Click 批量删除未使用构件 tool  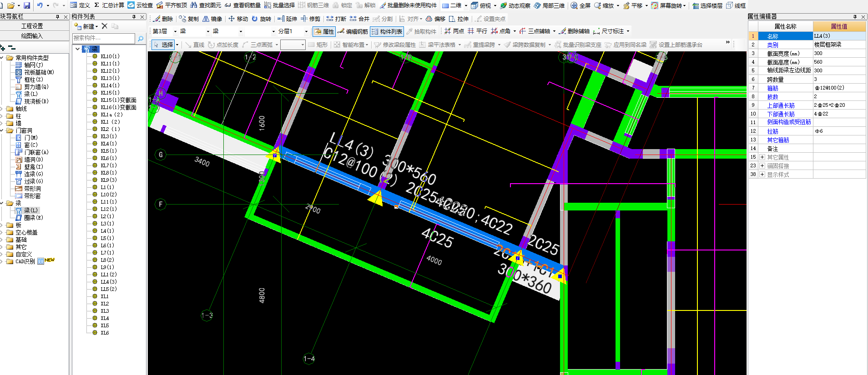408,5
